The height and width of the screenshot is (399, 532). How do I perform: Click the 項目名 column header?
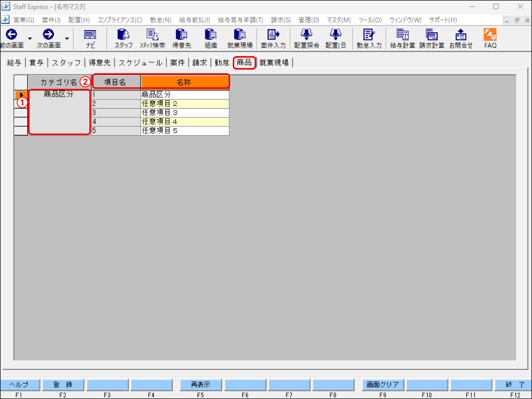pos(115,82)
